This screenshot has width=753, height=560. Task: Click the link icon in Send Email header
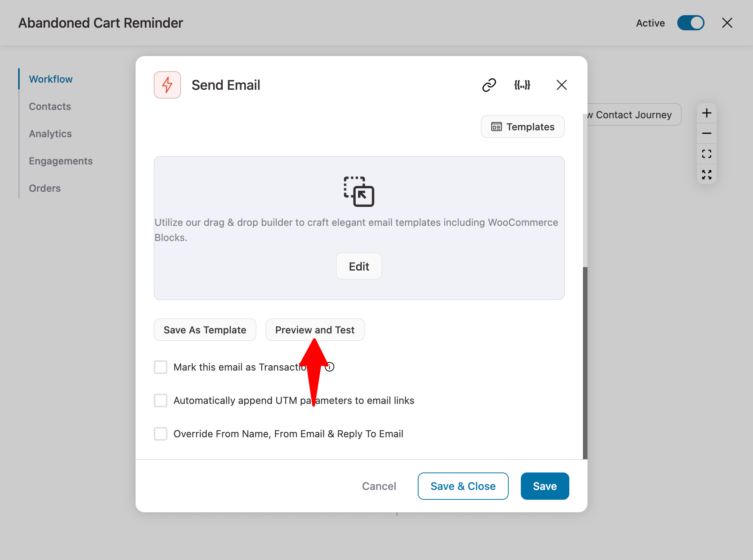[489, 85]
